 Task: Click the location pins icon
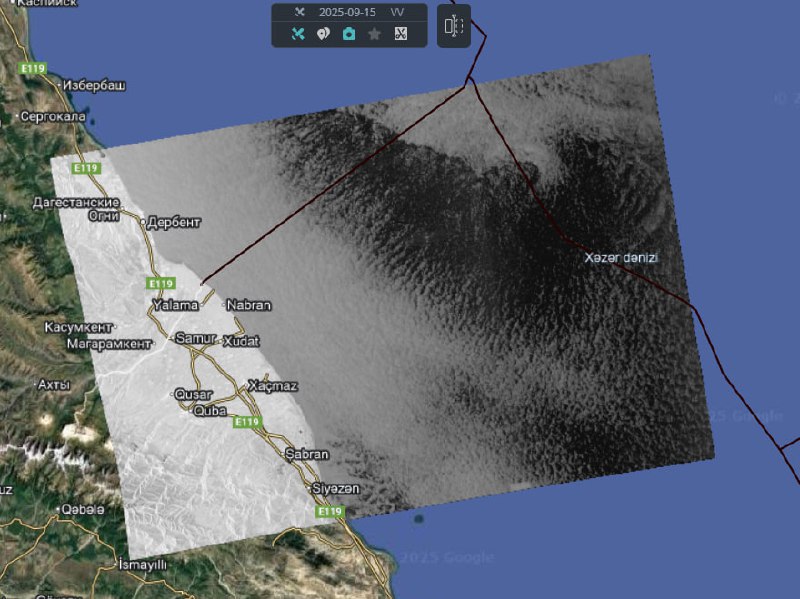click(x=323, y=34)
